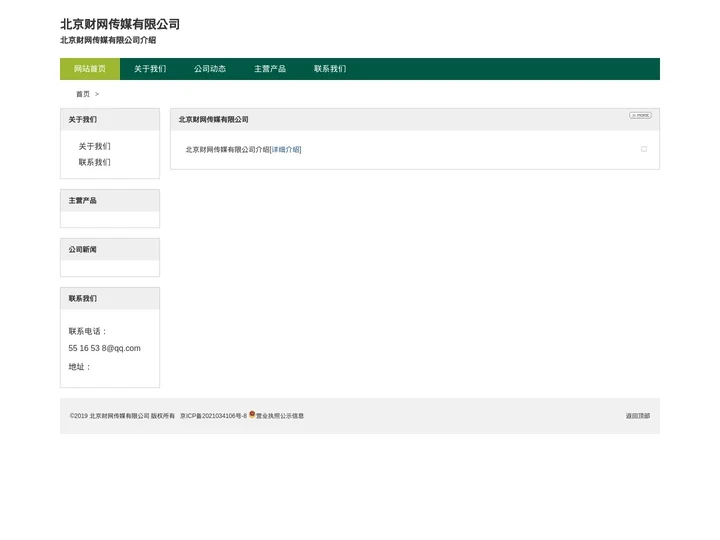
Task: Click the MORE button in the company panel
Action: tap(640, 115)
